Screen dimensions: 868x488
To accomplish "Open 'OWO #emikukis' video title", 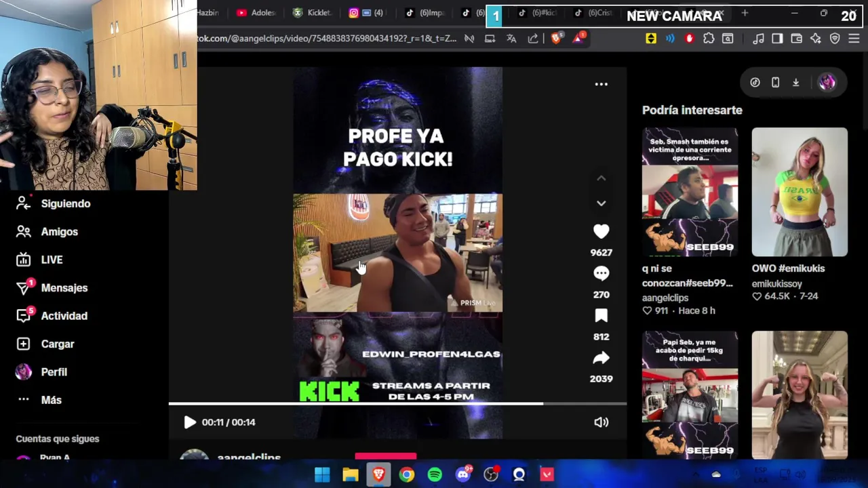I will pyautogui.click(x=788, y=268).
